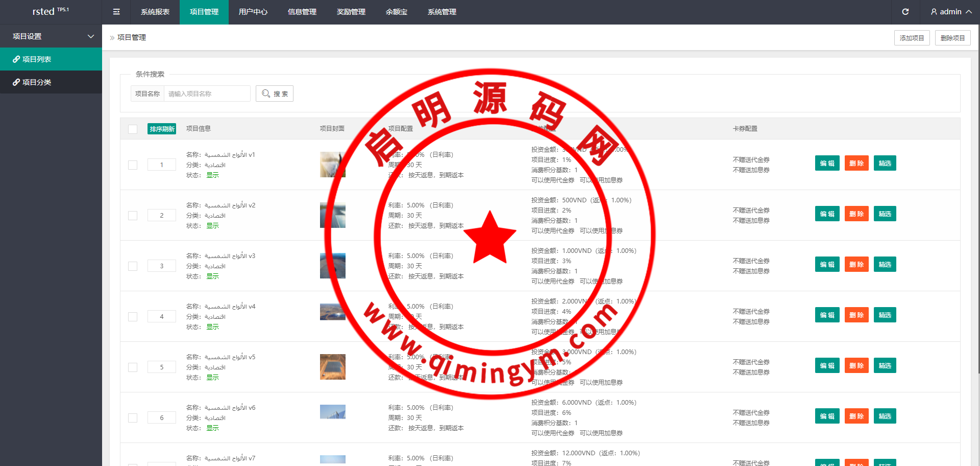Open the 余额宝 menu item
Viewport: 980px width, 466px height.
coord(396,12)
